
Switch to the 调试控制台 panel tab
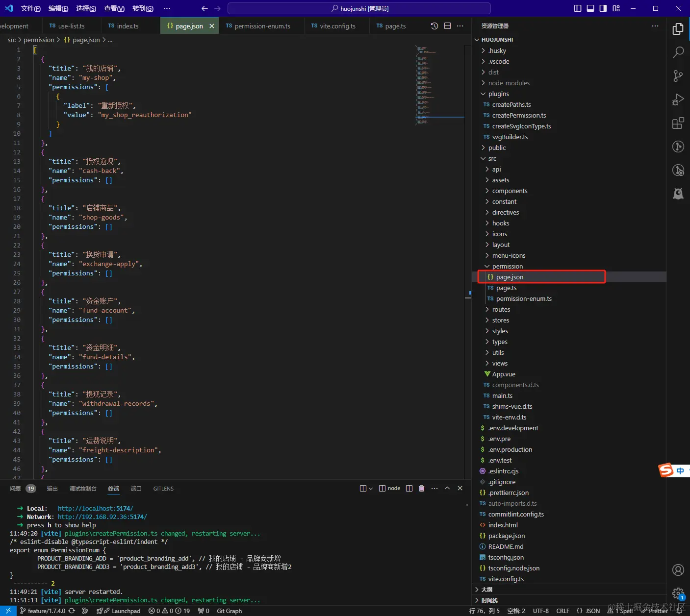(x=83, y=488)
